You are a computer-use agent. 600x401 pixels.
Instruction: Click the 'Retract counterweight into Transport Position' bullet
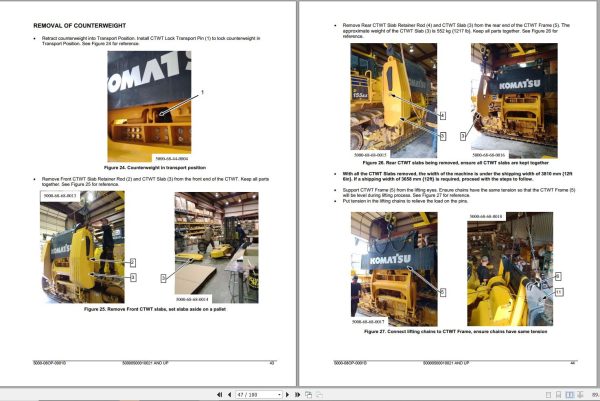pyautogui.click(x=151, y=41)
